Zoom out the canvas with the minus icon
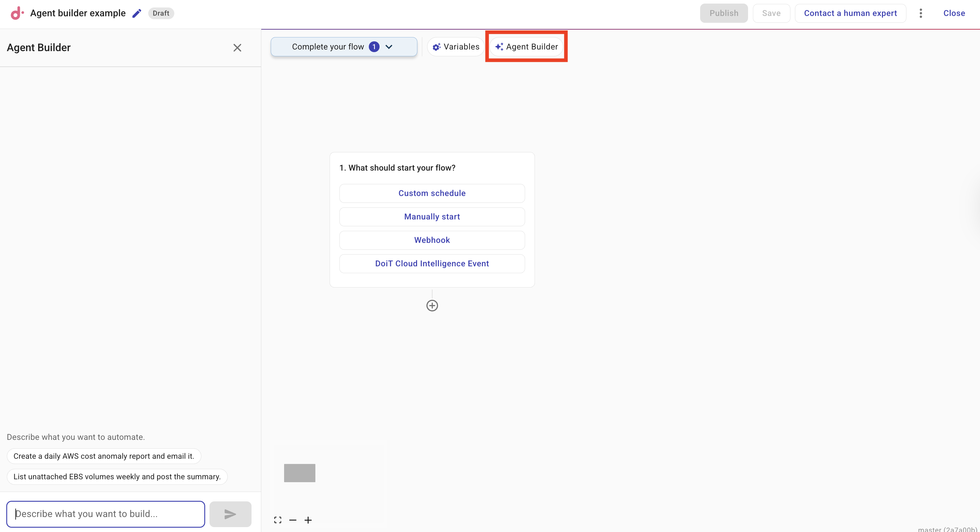 [x=293, y=519]
